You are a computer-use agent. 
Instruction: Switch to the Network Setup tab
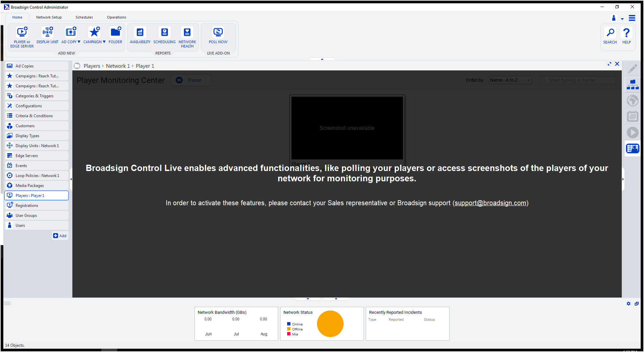tap(49, 17)
